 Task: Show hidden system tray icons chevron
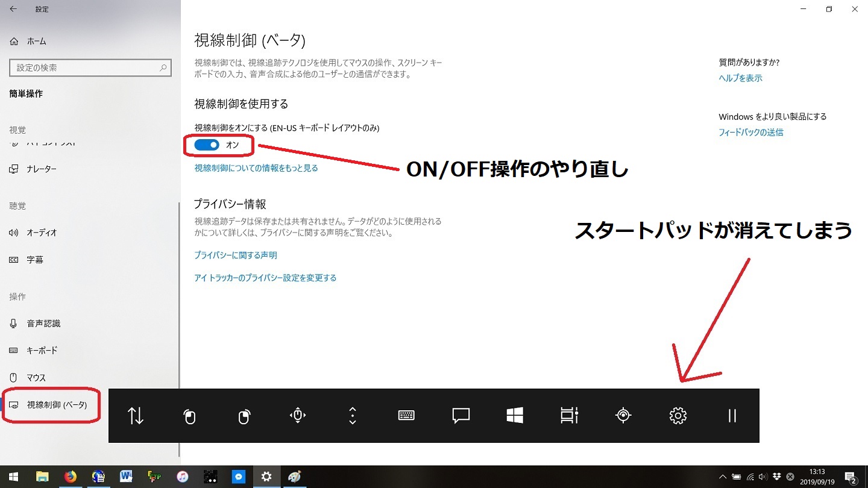click(x=723, y=477)
